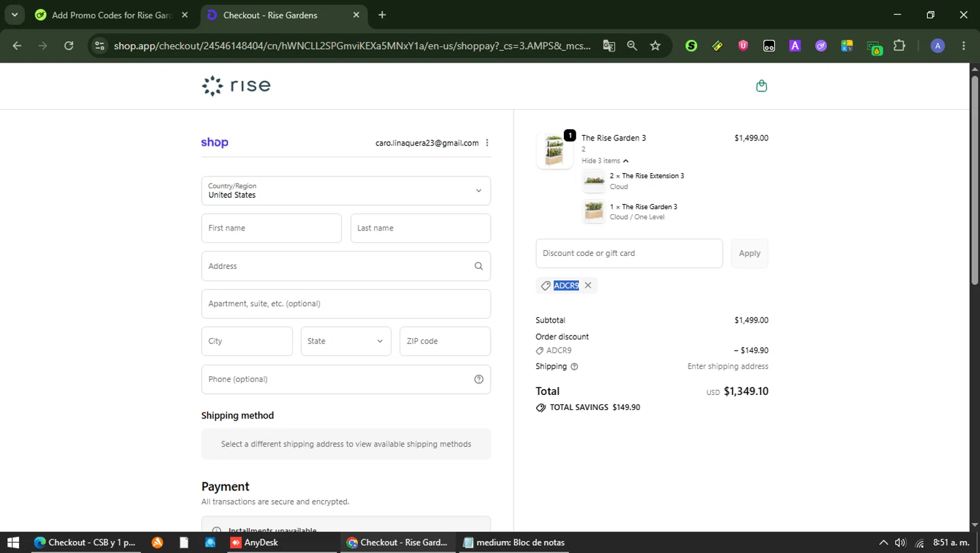Click the Rise logo in header

tap(236, 86)
